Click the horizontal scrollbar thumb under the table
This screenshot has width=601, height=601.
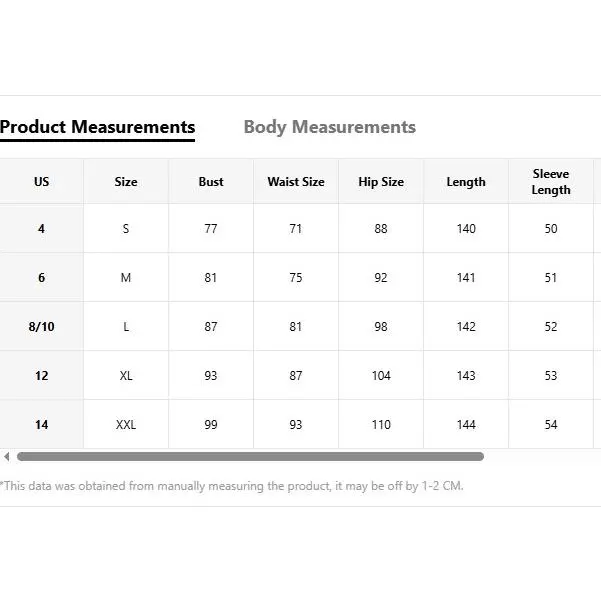point(250,457)
